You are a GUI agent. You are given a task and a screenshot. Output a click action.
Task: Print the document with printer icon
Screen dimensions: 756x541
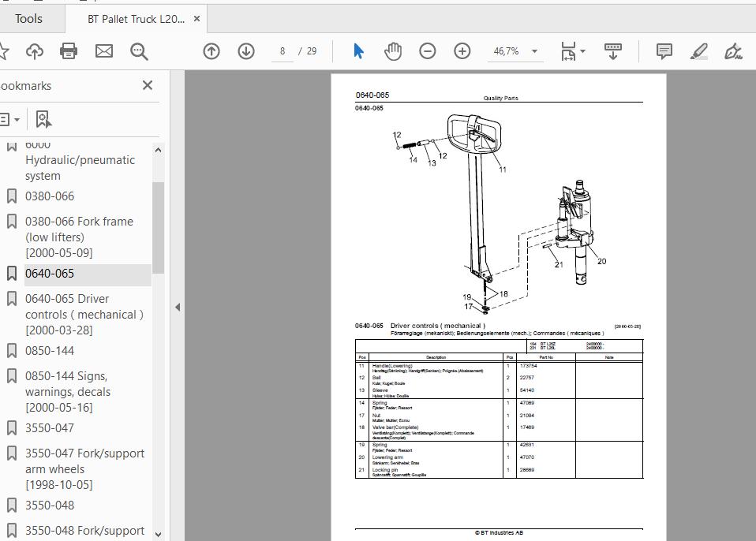69,51
